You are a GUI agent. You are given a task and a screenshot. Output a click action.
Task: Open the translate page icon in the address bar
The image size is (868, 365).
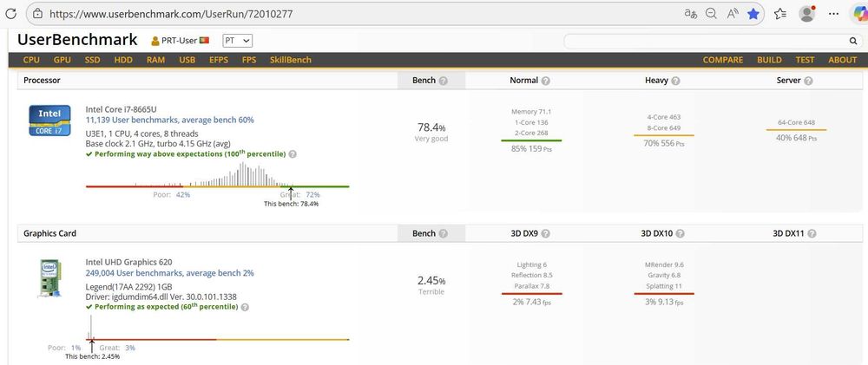pyautogui.click(x=690, y=14)
